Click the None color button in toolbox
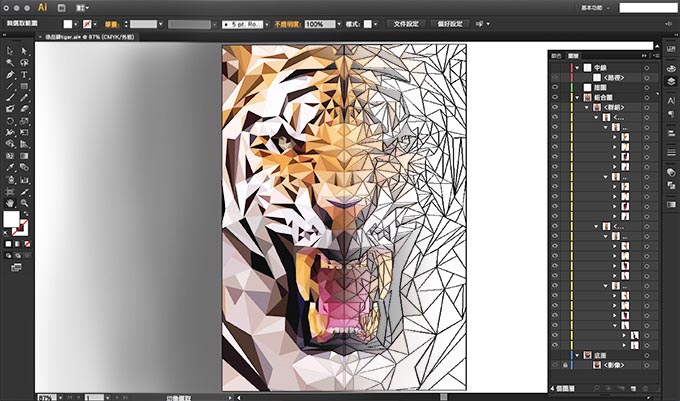Image resolution: width=680 pixels, height=401 pixels. [x=27, y=244]
